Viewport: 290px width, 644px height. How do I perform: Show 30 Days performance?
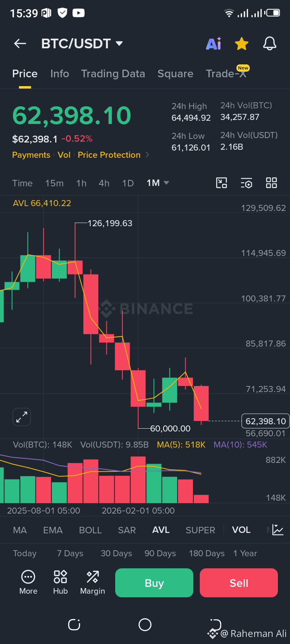116,553
